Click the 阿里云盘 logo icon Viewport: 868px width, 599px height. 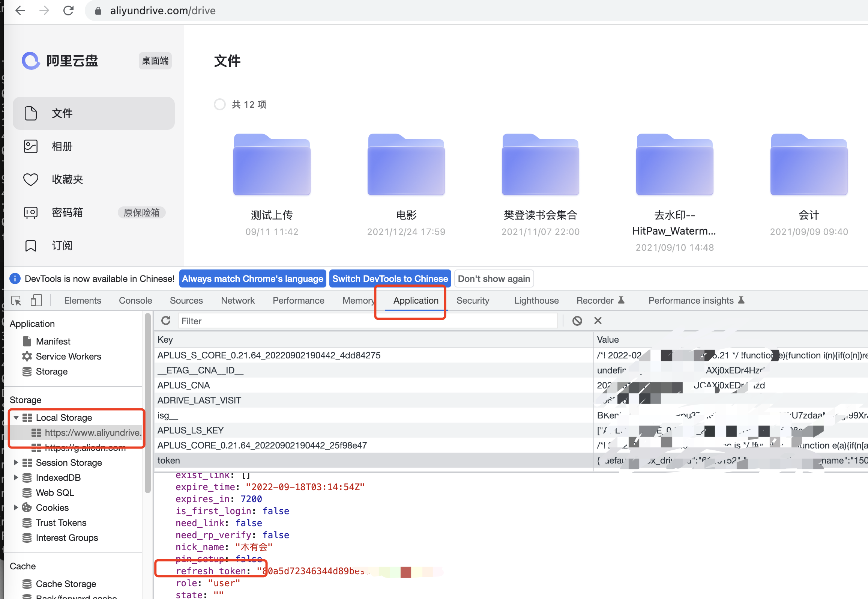pyautogui.click(x=31, y=60)
